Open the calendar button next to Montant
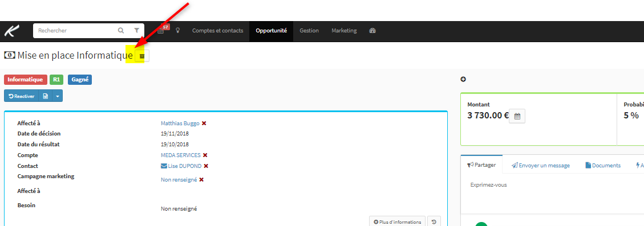 coord(517,116)
